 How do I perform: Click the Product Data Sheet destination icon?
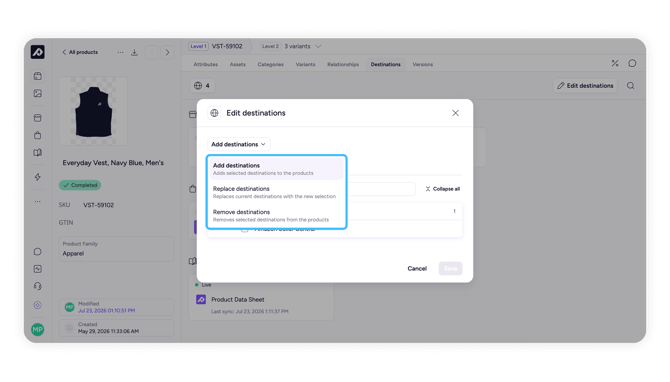point(201,299)
